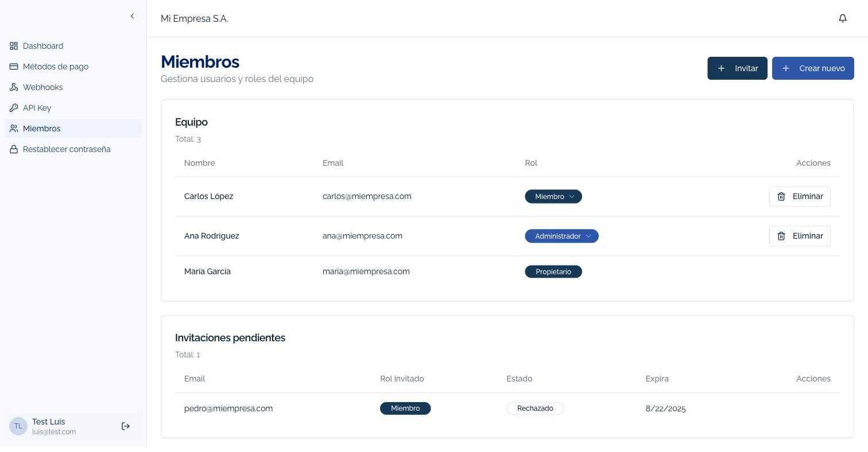Click the Crear nuevo button
Image resolution: width=868 pixels, height=452 pixels.
[813, 68]
